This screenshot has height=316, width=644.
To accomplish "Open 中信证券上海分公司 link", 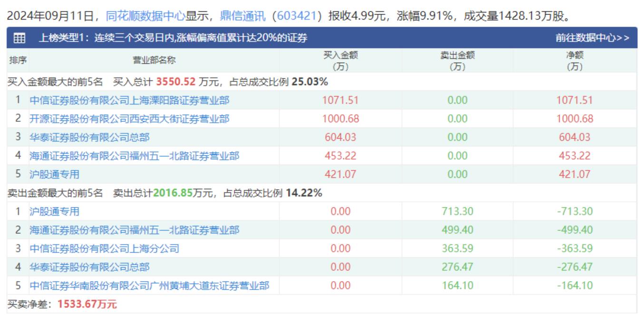I will [x=104, y=249].
